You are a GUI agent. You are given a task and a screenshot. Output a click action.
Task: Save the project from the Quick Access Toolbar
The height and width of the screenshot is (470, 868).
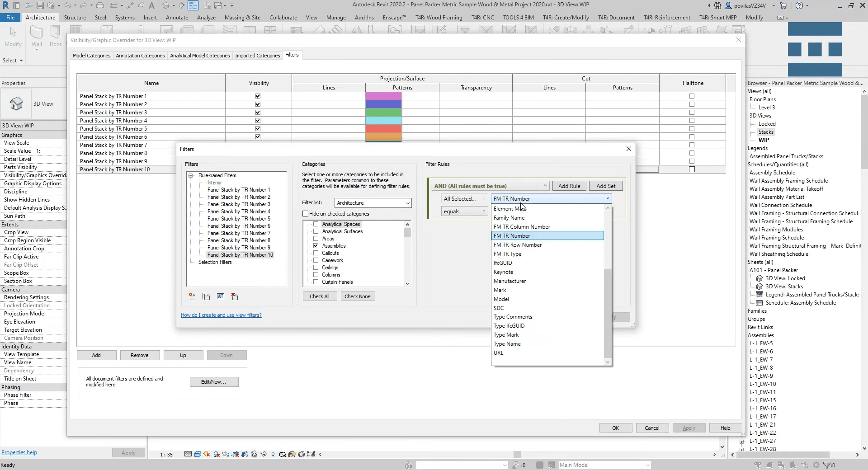[x=40, y=5]
